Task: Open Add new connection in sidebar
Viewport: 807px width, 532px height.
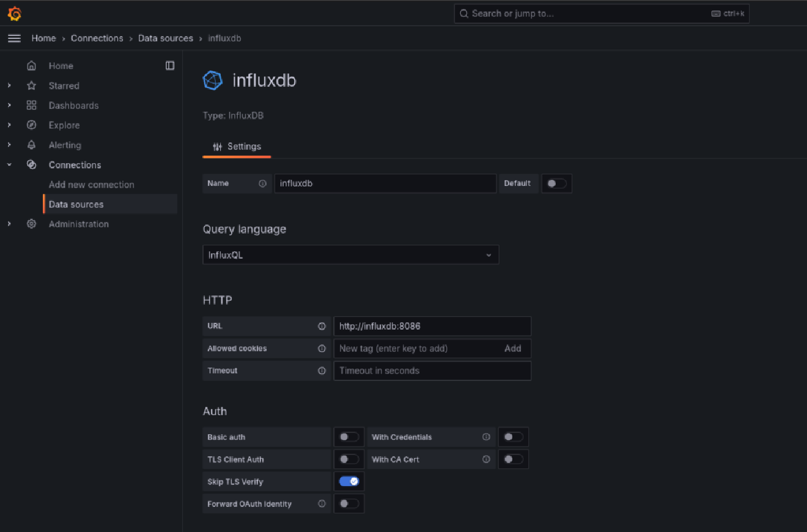Action: [90, 184]
